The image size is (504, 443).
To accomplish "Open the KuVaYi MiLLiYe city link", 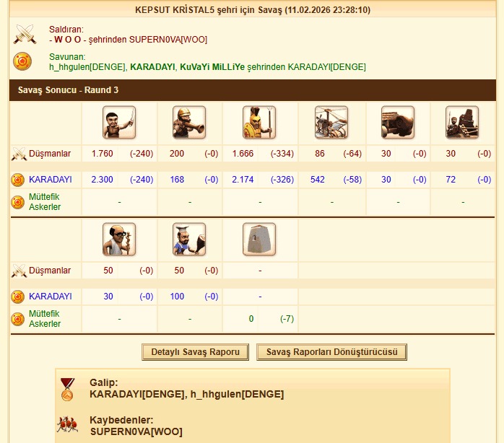I will tap(212, 67).
